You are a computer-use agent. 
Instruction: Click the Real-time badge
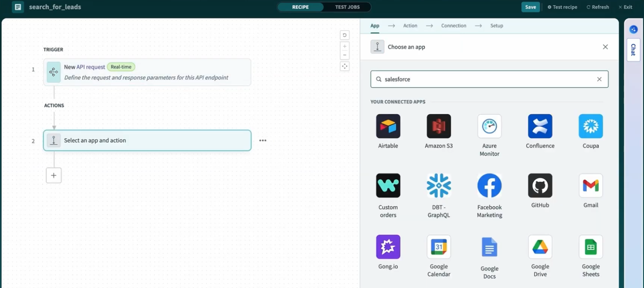[x=121, y=67]
